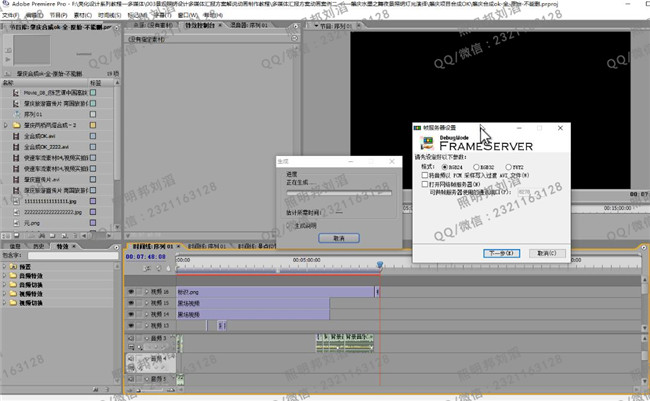Expand the Video 16 track arrow
Image resolution: width=650 pixels, height=401 pixels.
[147, 292]
